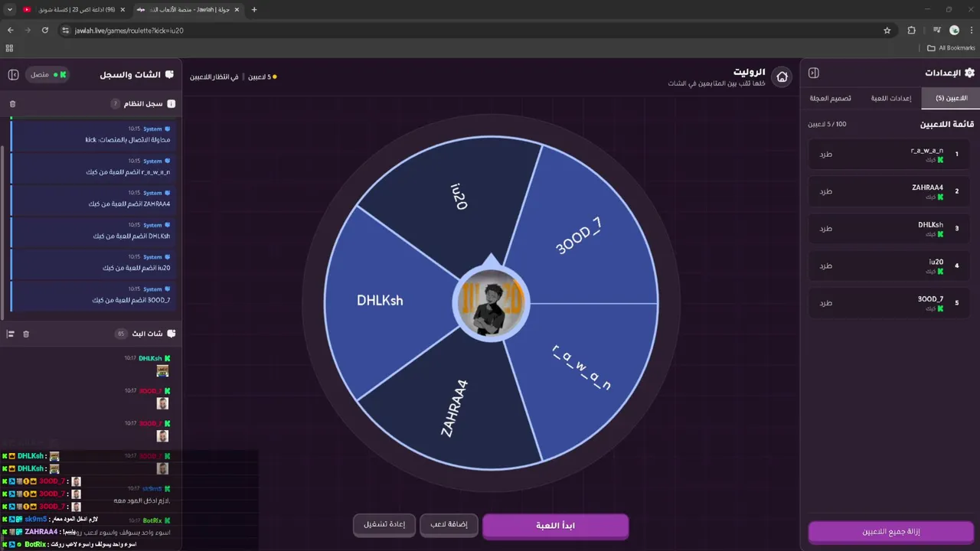Open a new browser tab
980x551 pixels.
(254, 9)
